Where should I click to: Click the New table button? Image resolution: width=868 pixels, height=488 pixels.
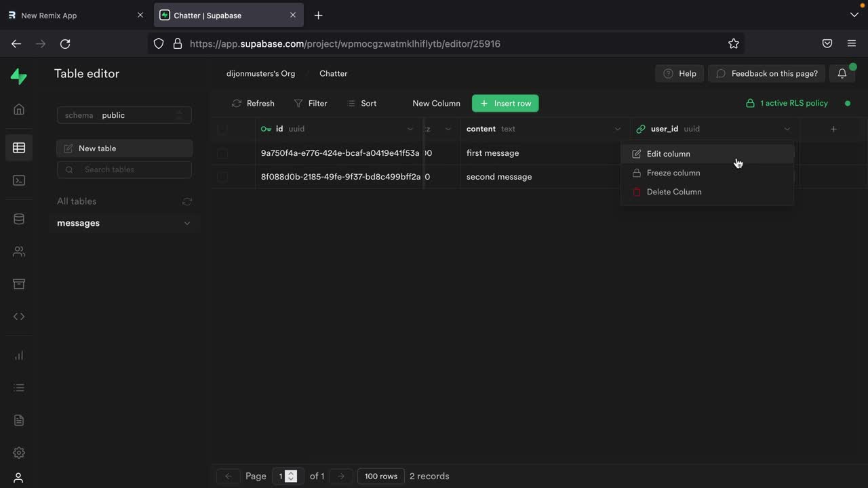click(124, 148)
